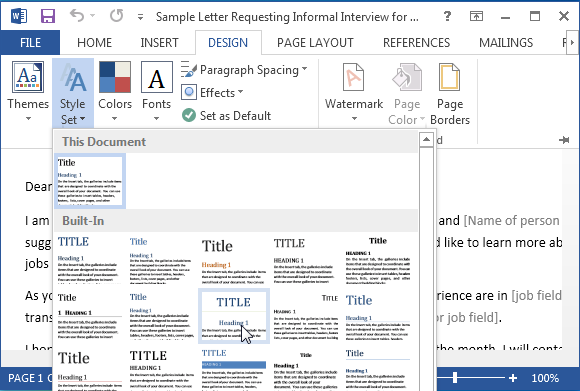Expand the Effects dropdown
This screenshot has width=580, height=391.
coord(212,92)
